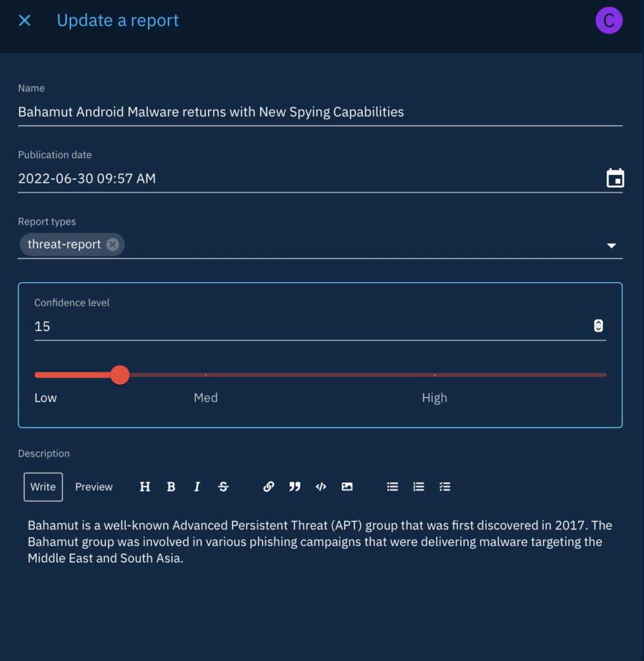Insert a blockquote
Viewport: 644px width, 661px height.
tap(295, 487)
